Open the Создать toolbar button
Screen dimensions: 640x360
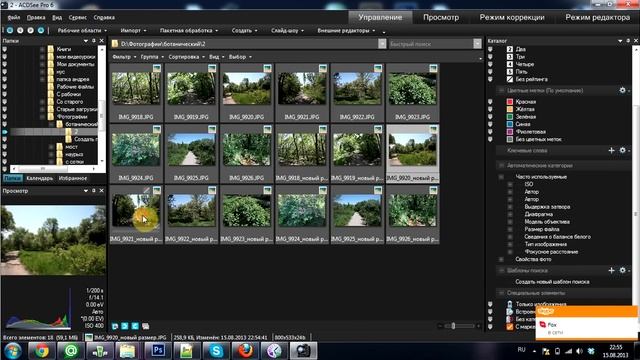click(x=244, y=30)
